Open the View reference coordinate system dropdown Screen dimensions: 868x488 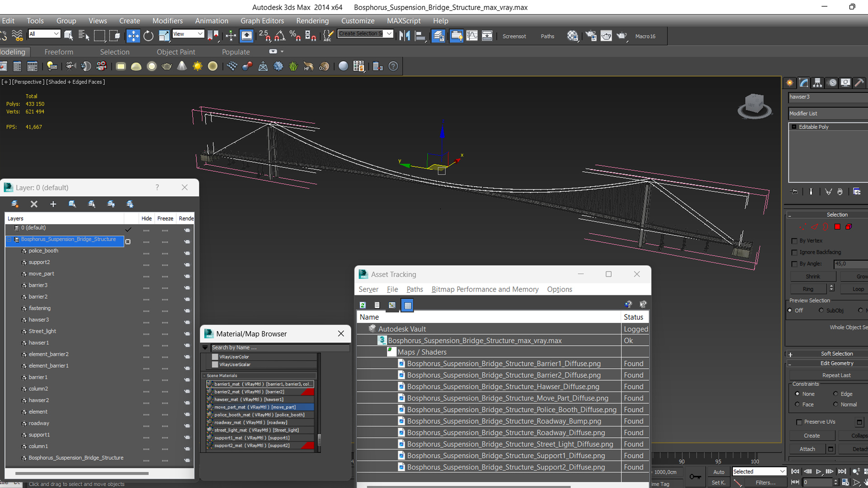188,34
